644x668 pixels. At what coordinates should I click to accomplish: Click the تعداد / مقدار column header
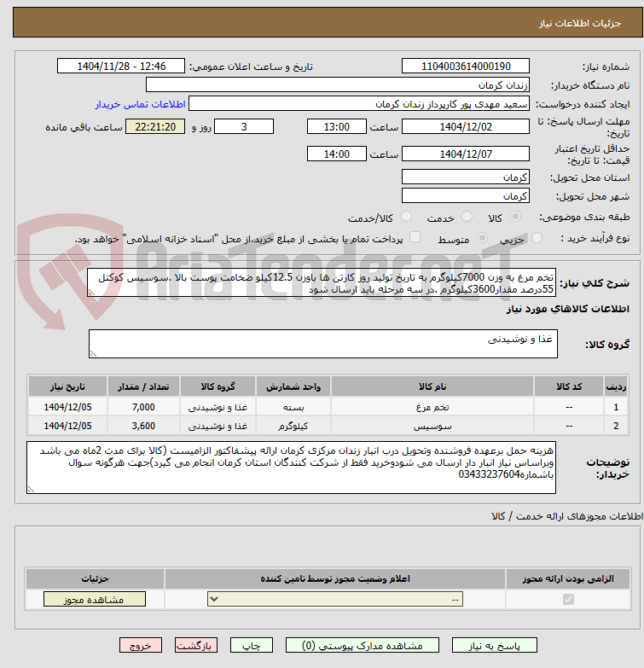[143, 386]
